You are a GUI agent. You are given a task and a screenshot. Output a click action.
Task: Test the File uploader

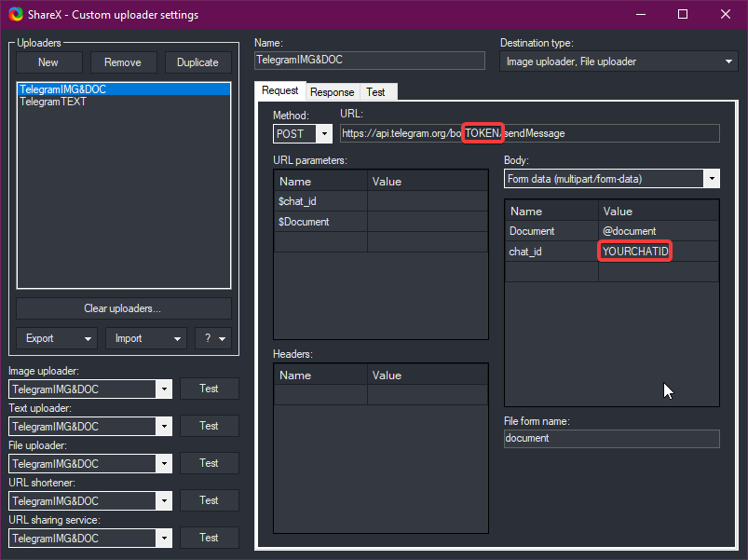pyautogui.click(x=210, y=463)
